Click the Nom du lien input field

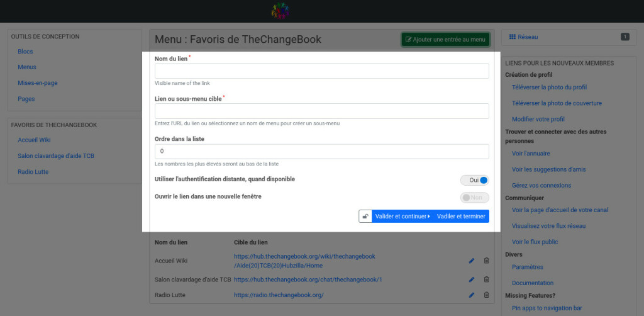(321, 71)
